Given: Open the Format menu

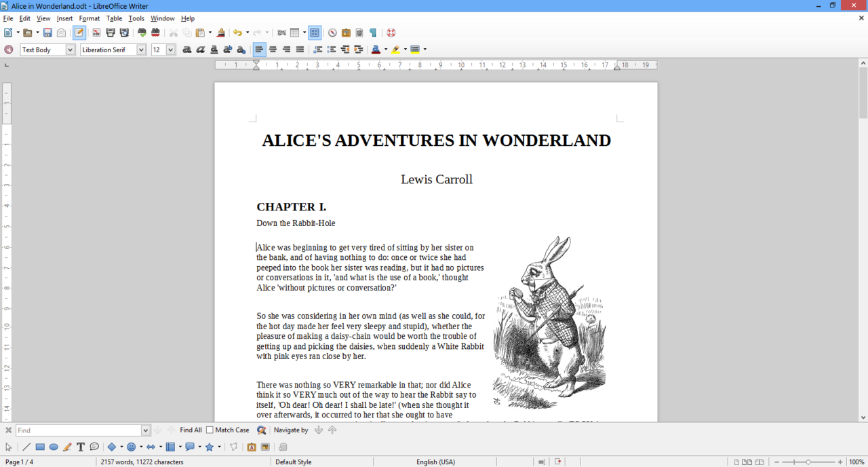Looking at the screenshot, I should pos(90,18).
